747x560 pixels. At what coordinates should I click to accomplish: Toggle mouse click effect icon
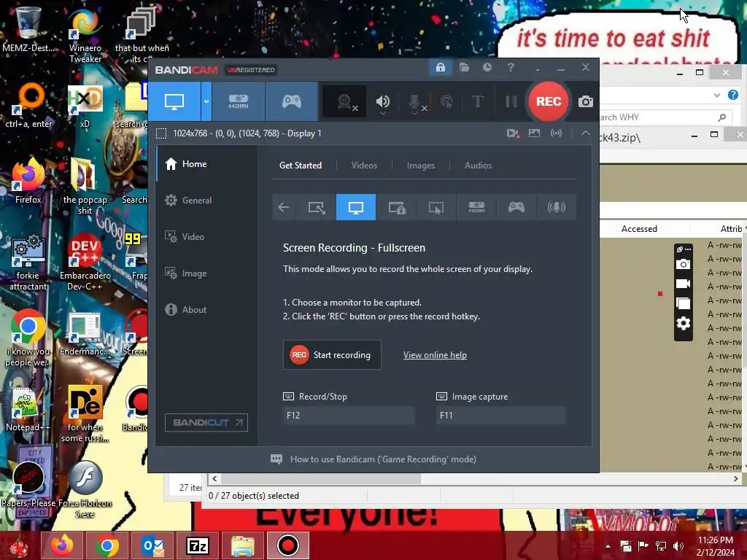[447, 101]
